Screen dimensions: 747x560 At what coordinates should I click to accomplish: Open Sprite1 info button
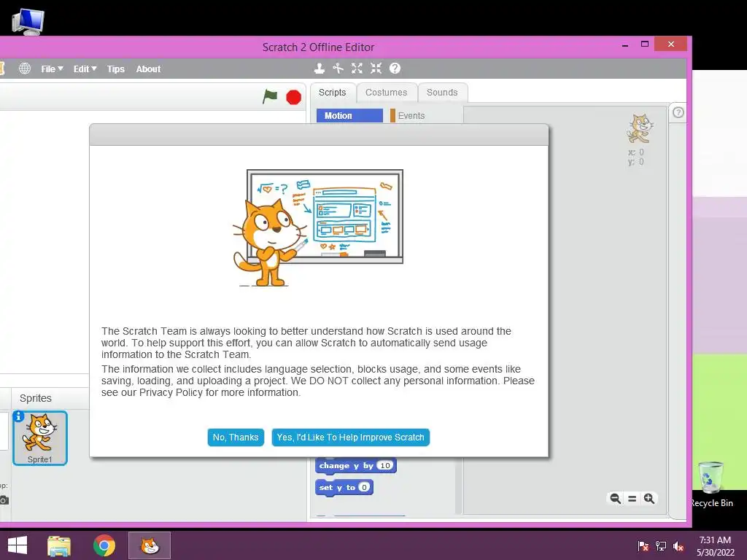[x=18, y=416]
